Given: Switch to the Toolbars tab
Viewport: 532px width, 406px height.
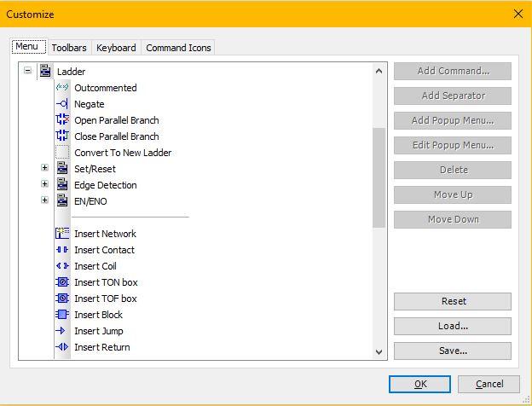Looking at the screenshot, I should (68, 48).
